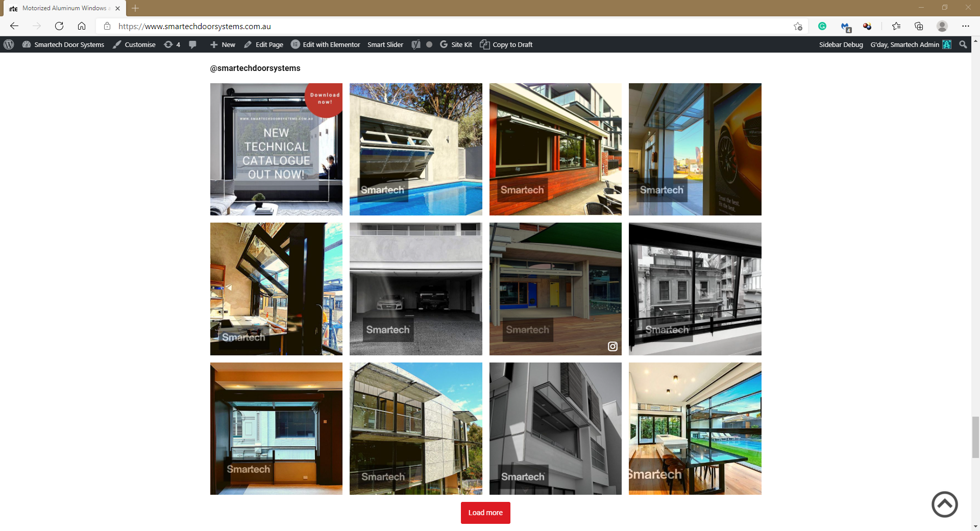Open the Smart Slider menu

(x=385, y=44)
